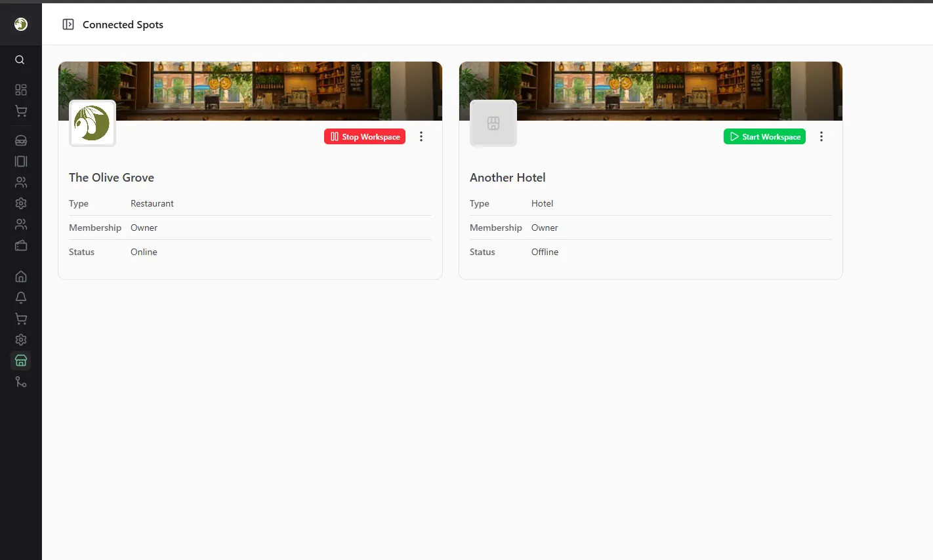Image resolution: width=933 pixels, height=560 pixels.
Task: Open the wallet icon in sidebar
Action: [21, 245]
